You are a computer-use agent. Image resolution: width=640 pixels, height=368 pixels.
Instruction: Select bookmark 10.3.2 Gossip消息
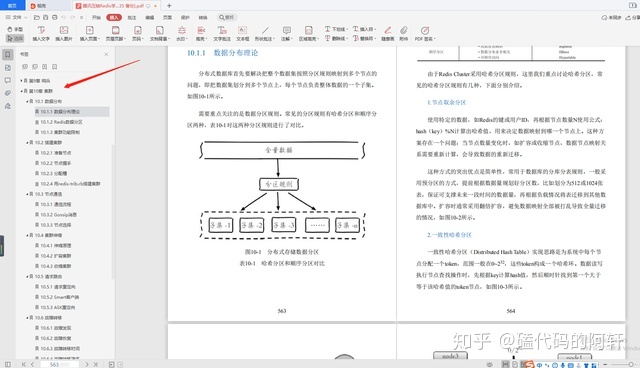point(58,215)
